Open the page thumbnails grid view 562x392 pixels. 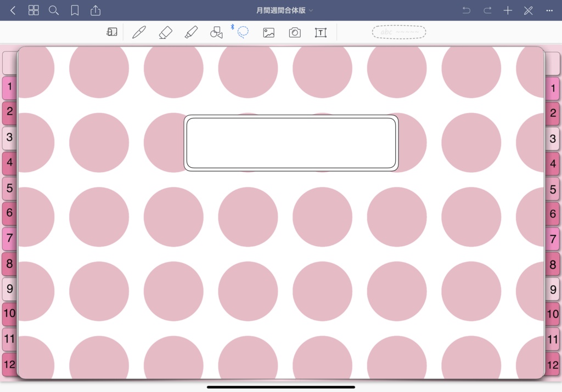coord(33,10)
